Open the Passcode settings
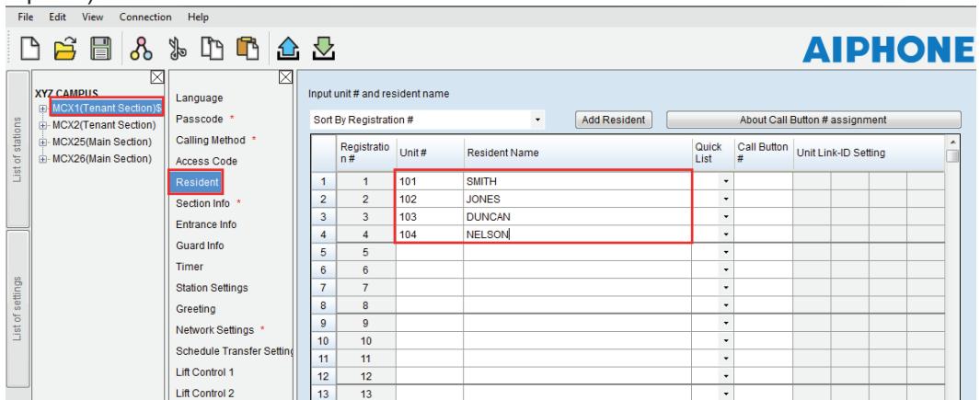 [199, 119]
